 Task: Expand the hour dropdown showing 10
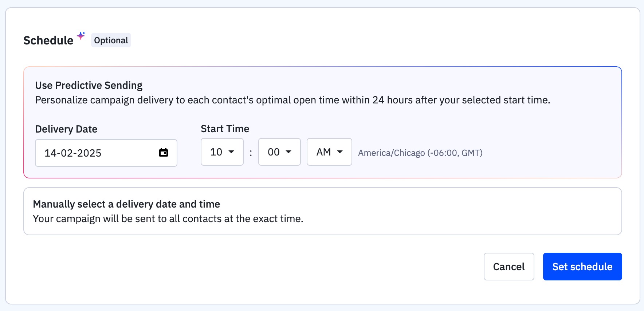click(222, 152)
